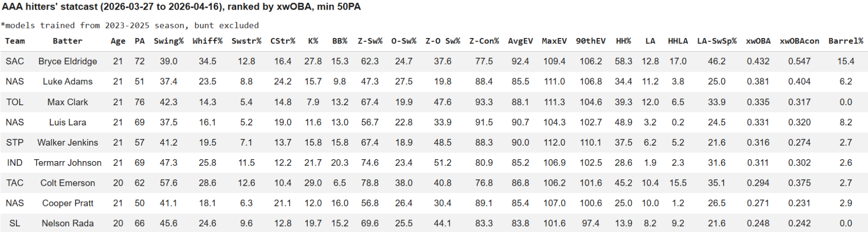Click the xwOBA column header

pos(758,41)
